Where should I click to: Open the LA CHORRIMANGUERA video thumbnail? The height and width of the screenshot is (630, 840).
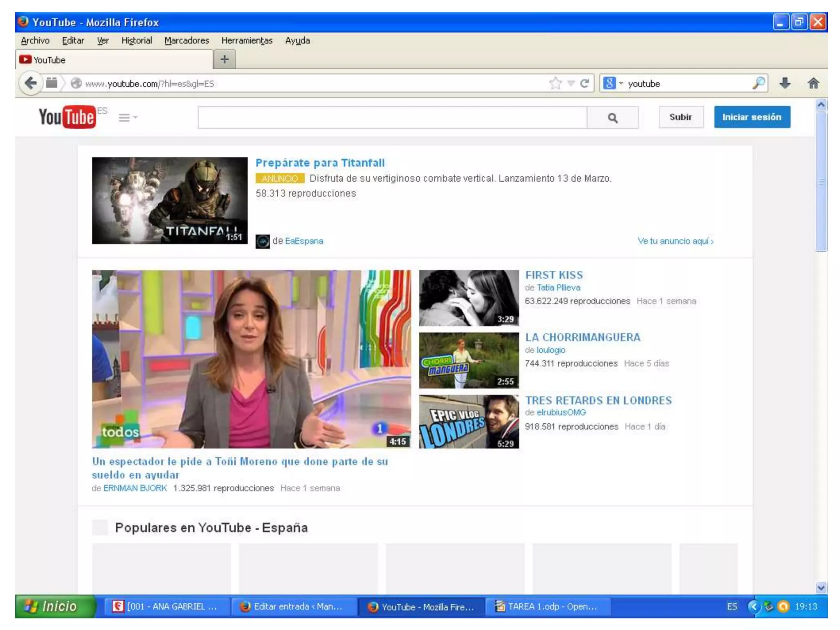pyautogui.click(x=469, y=361)
